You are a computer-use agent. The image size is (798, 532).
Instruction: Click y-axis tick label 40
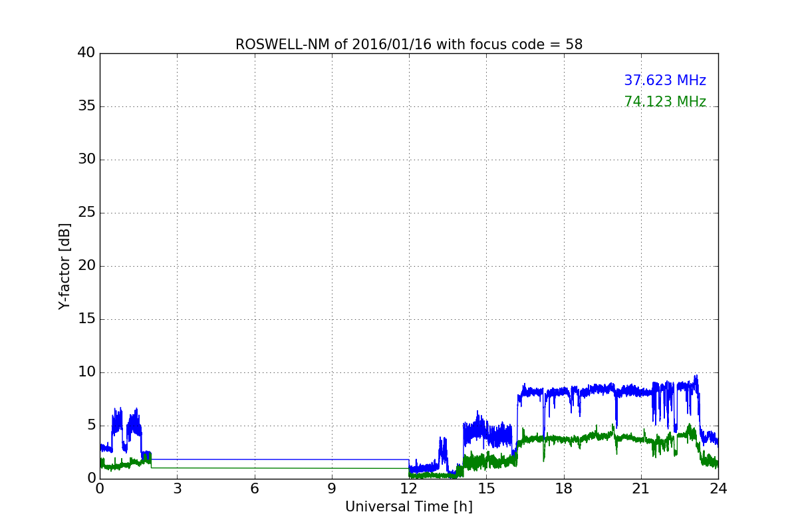(x=86, y=53)
